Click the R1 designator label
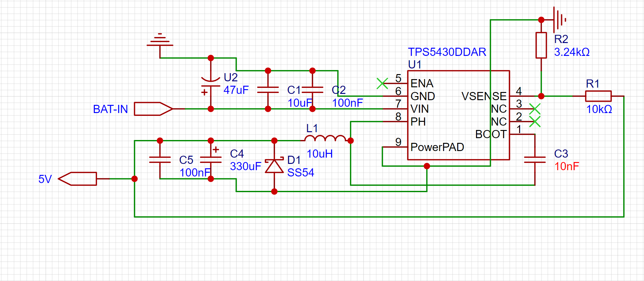Image resolution: width=644 pixels, height=281 pixels. [x=593, y=84]
